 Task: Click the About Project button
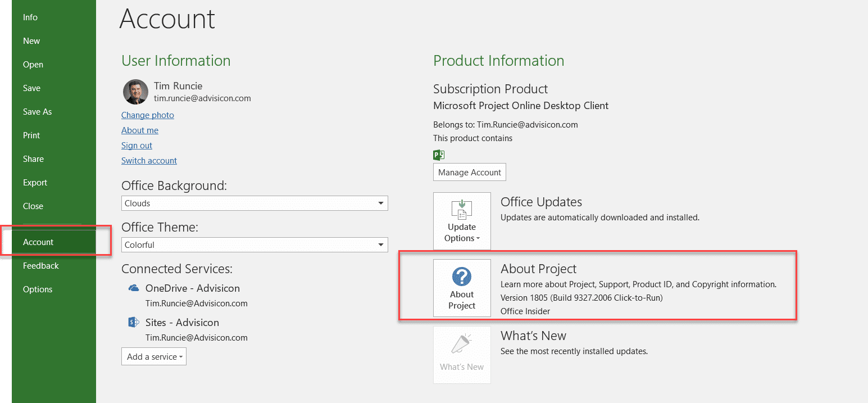pyautogui.click(x=462, y=288)
